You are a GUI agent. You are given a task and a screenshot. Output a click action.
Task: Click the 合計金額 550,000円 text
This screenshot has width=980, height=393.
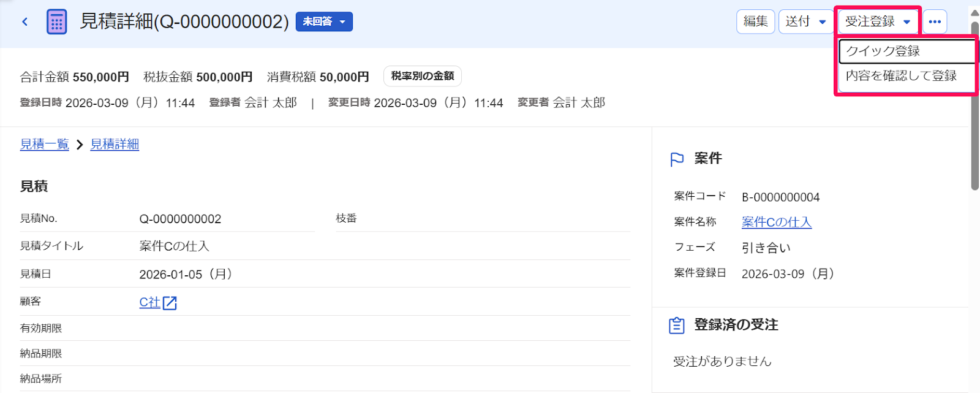[x=75, y=77]
